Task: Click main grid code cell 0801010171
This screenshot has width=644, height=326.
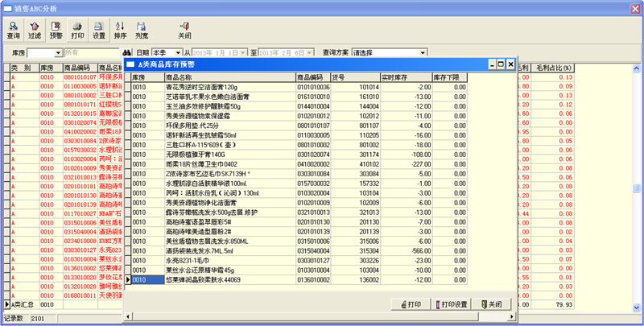Action: 80,105
